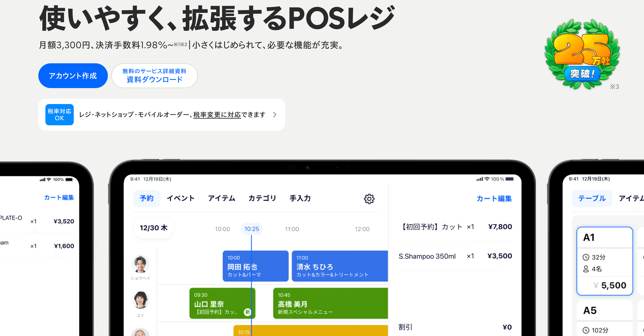Click the 【初回予約】カット cart item

tap(455, 227)
